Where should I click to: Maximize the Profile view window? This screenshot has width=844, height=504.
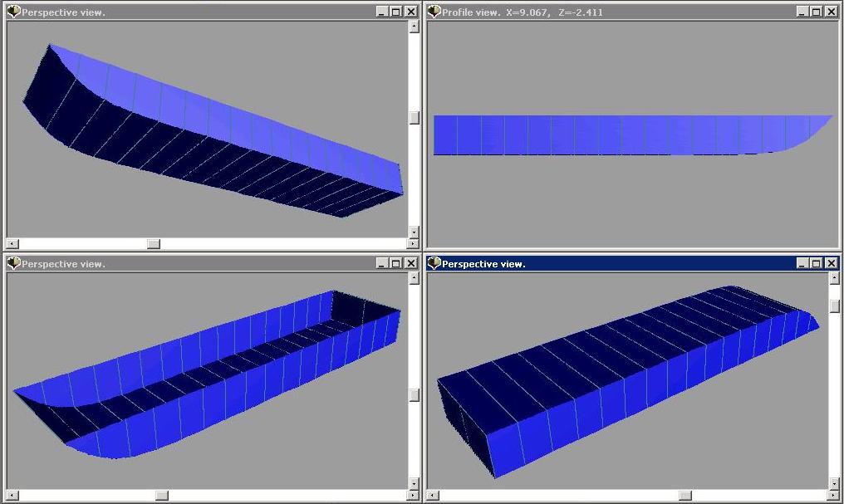pyautogui.click(x=816, y=12)
